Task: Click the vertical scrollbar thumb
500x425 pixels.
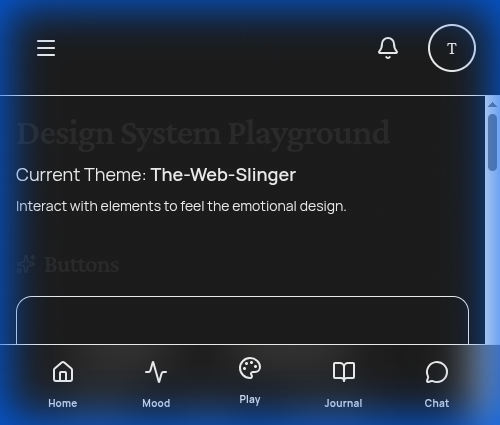Action: click(x=492, y=142)
